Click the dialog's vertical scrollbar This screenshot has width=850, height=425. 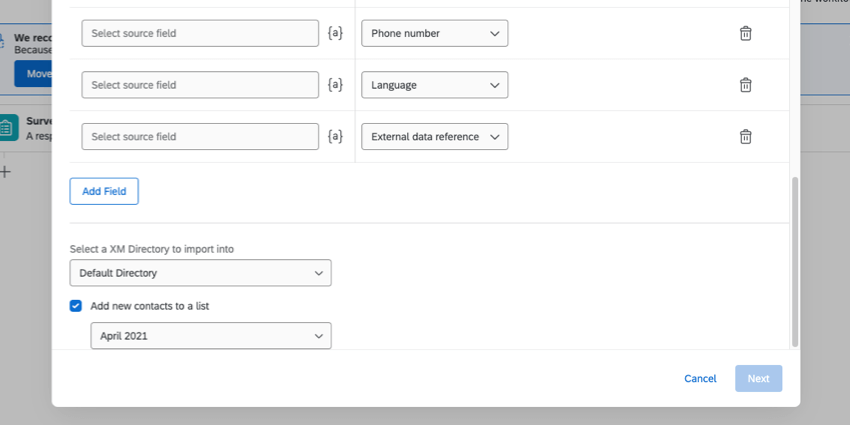point(795,262)
